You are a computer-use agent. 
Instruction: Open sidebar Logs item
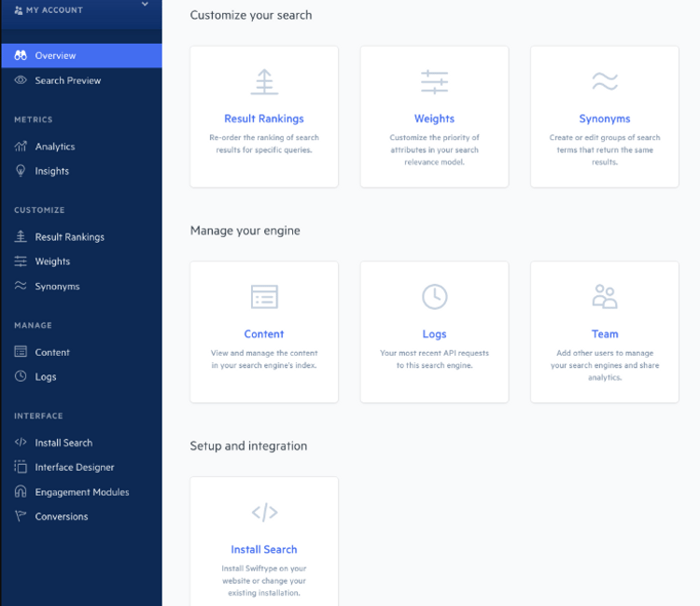(x=82, y=376)
